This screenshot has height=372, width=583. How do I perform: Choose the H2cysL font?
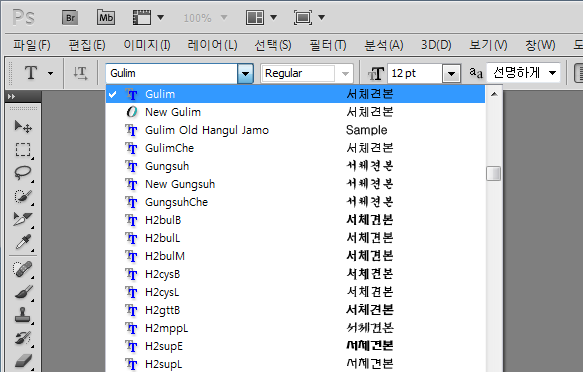pyautogui.click(x=296, y=292)
